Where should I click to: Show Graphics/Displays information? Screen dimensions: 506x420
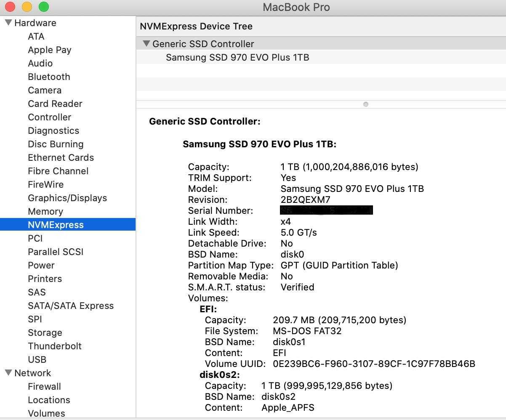[67, 198]
